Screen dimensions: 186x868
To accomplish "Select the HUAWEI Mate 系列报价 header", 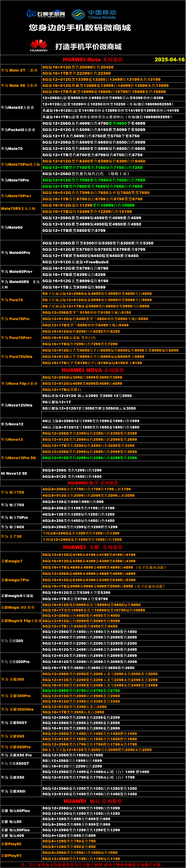I will [x=93, y=60].
